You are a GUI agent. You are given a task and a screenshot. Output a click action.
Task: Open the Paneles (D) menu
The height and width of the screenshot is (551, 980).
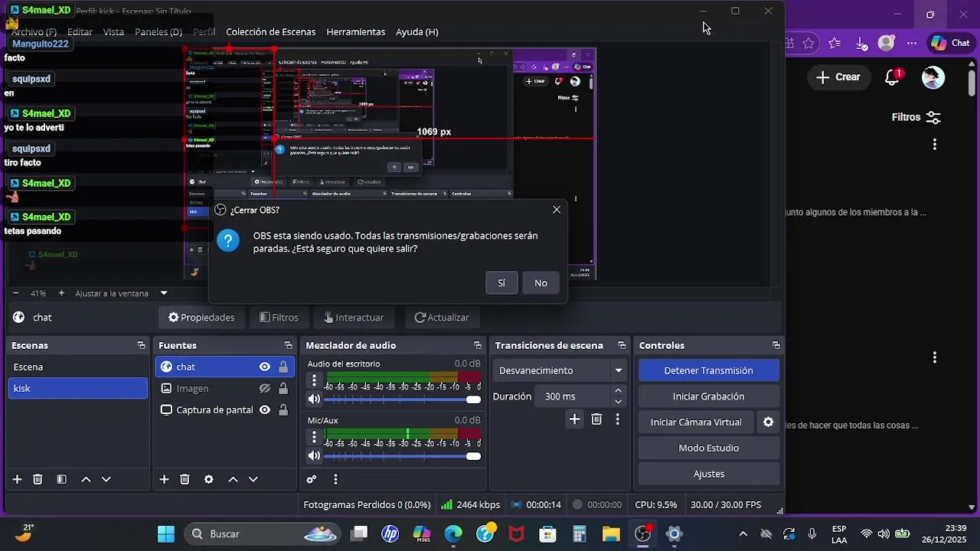158,32
